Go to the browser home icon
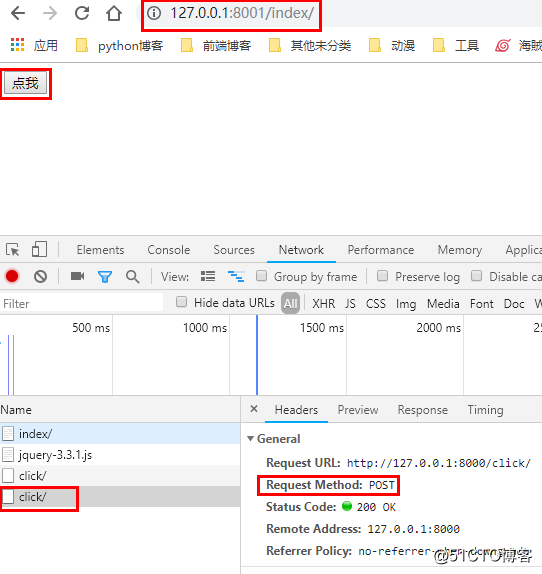Screen dimensions: 542x574 click(x=114, y=13)
